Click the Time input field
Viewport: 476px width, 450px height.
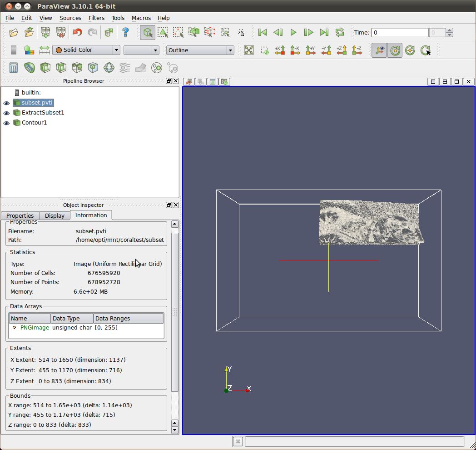[399, 33]
